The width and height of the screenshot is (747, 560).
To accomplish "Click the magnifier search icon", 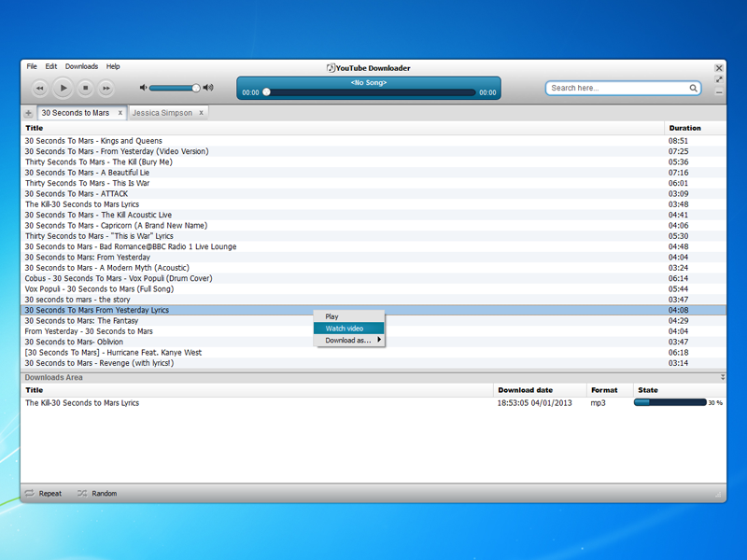I will [x=693, y=88].
